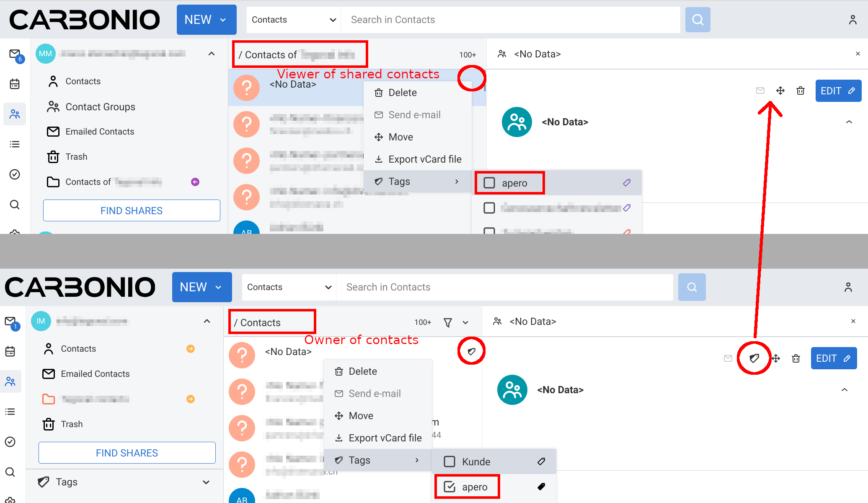Collapse IM account tree in bottom window
This screenshot has height=503, width=868.
pyautogui.click(x=207, y=321)
